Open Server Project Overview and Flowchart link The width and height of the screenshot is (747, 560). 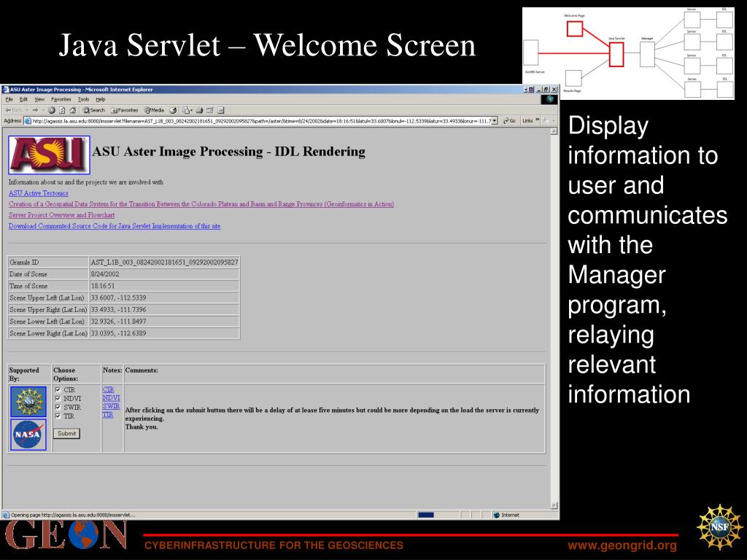[x=61, y=215]
